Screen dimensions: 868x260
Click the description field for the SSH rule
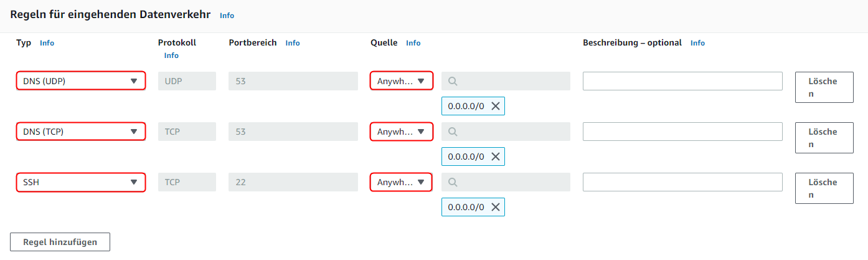coord(682,182)
